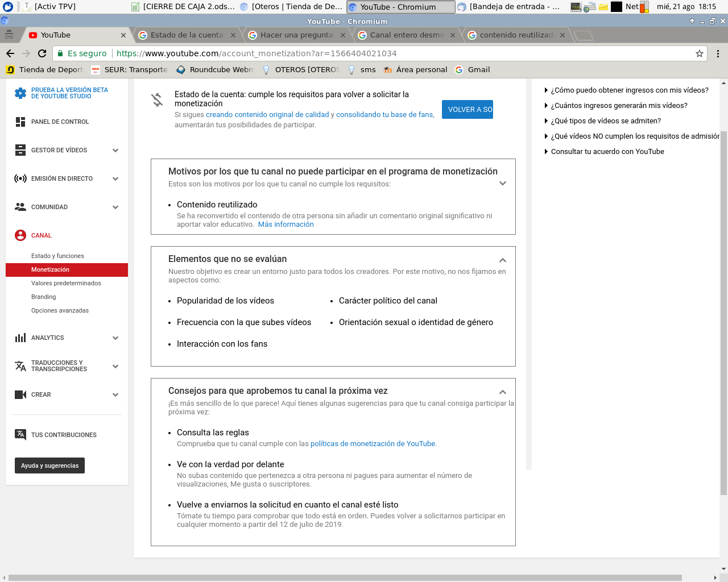Collapse the Elementos que no se evalúan section
The width and height of the screenshot is (728, 582).
[503, 260]
